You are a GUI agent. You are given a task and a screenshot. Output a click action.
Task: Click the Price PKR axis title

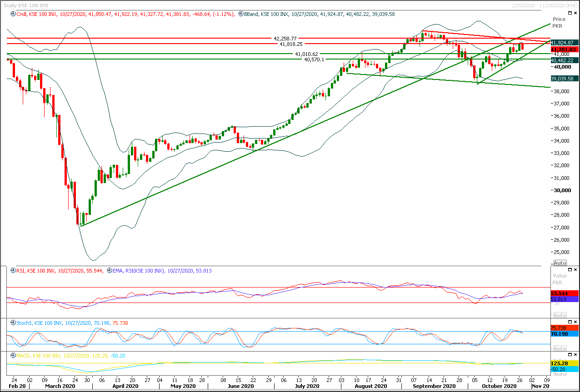(x=559, y=22)
